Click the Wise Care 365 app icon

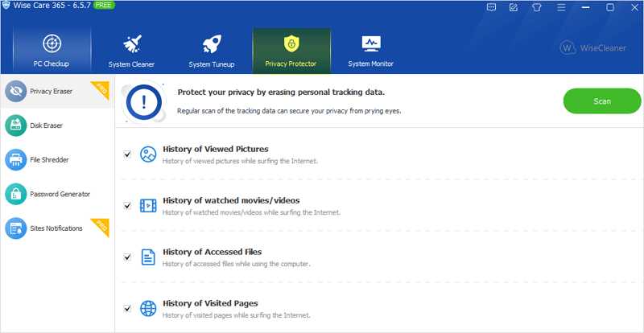[x=6, y=6]
